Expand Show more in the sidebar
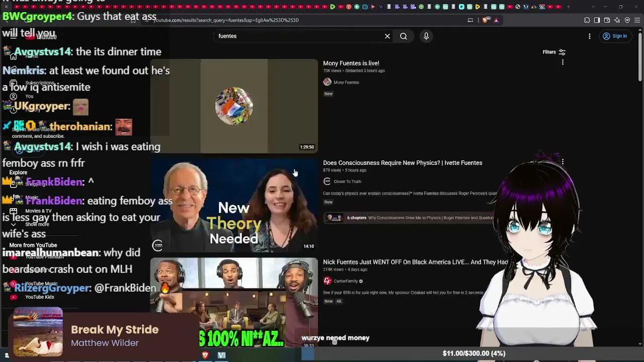This screenshot has height=362, width=644. 37,224
